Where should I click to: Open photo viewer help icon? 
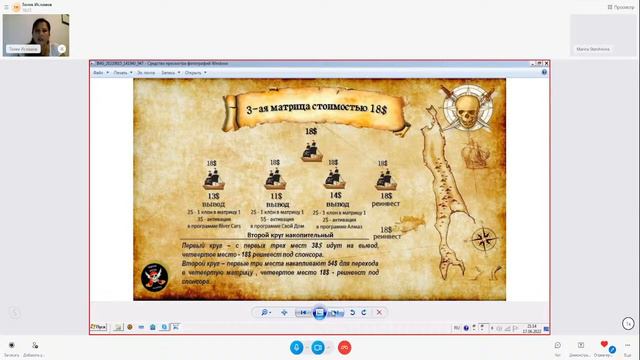coord(544,72)
